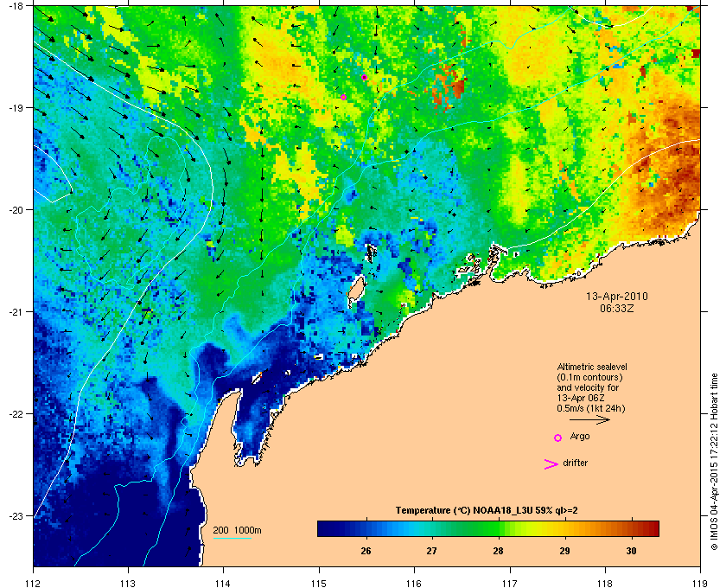Click the "and velocity for" legend text
Screen dimensions: 726x588
588,387
